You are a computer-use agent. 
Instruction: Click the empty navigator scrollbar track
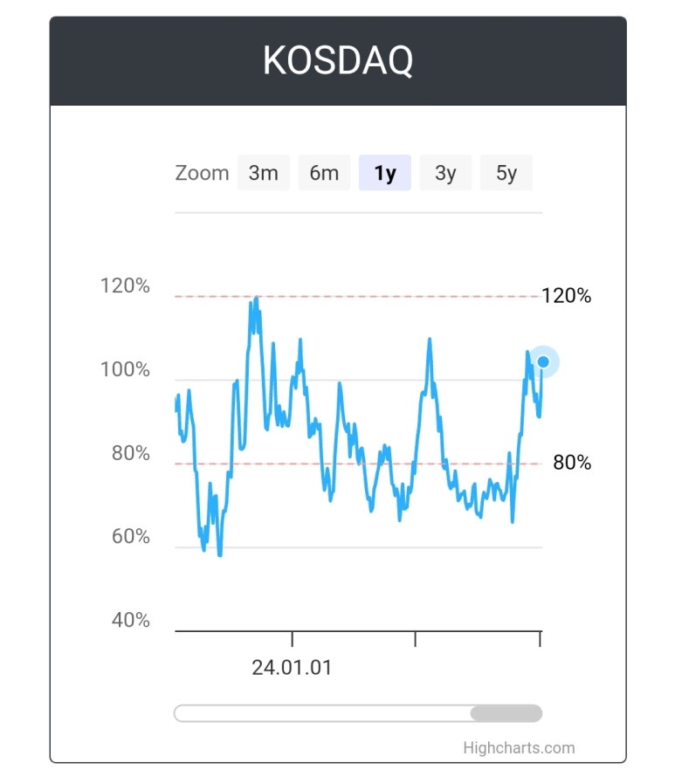pos(322,713)
